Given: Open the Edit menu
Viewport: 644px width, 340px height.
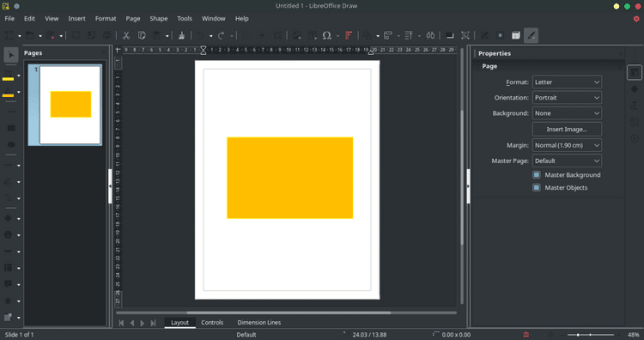Looking at the screenshot, I should coord(29,19).
